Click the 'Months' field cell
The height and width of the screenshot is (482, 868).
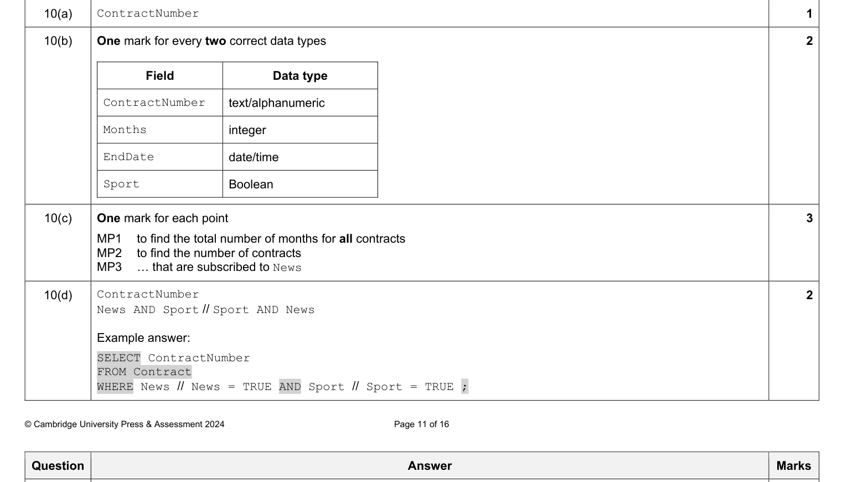point(160,130)
